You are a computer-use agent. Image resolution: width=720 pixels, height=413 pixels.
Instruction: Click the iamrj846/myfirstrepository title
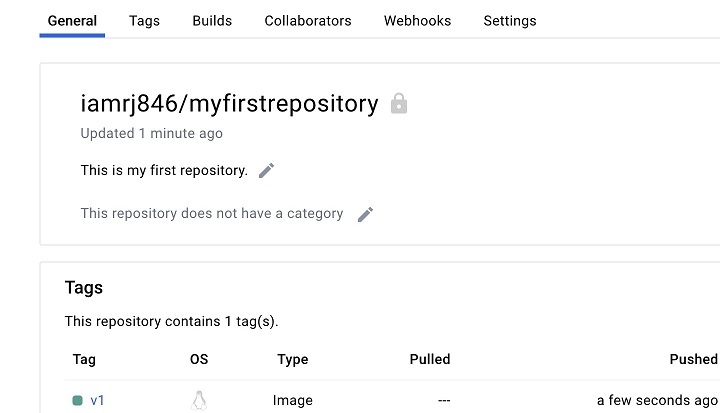pyautogui.click(x=229, y=103)
